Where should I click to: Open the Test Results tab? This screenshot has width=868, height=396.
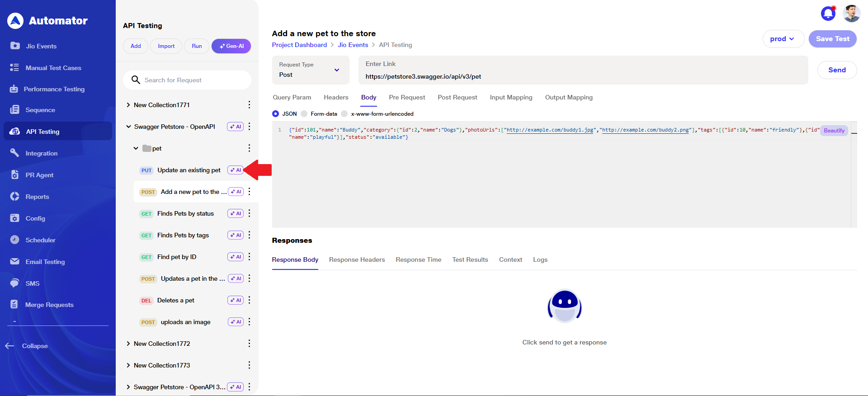[x=470, y=259]
